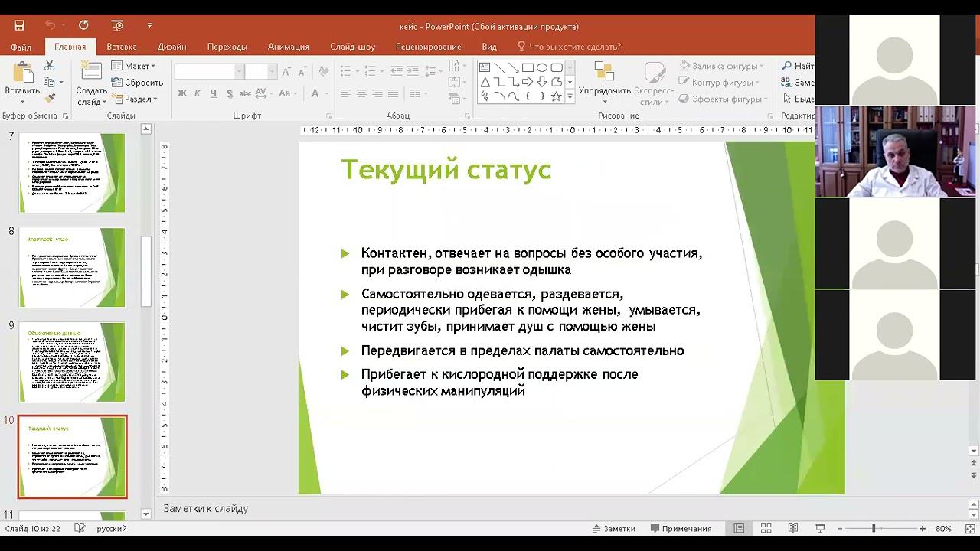Open the paste options arrow under Вставить
This screenshot has width=980, height=551.
[x=22, y=102]
